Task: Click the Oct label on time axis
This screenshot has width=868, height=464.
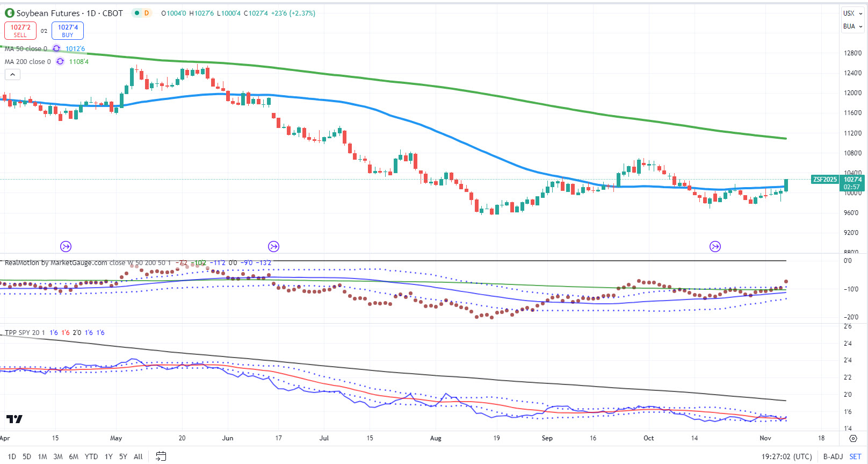Action: tap(648, 438)
